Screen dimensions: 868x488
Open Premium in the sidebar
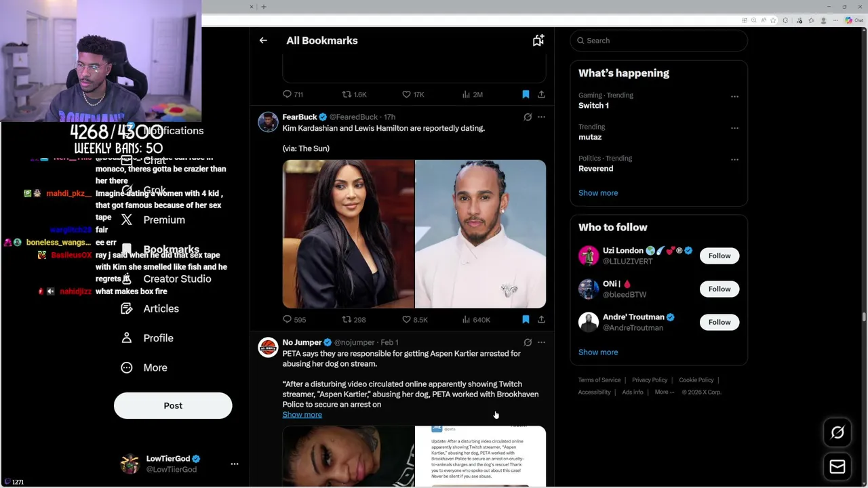click(153, 220)
